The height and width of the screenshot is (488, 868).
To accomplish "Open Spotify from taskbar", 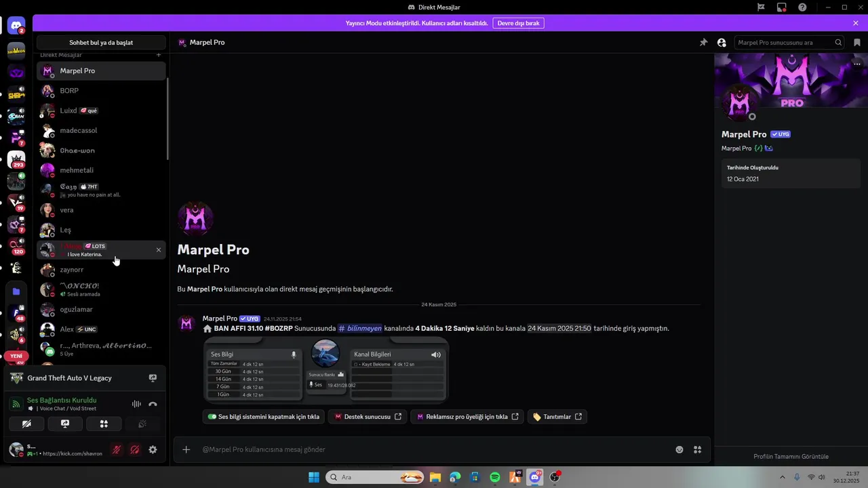I will coord(495,477).
